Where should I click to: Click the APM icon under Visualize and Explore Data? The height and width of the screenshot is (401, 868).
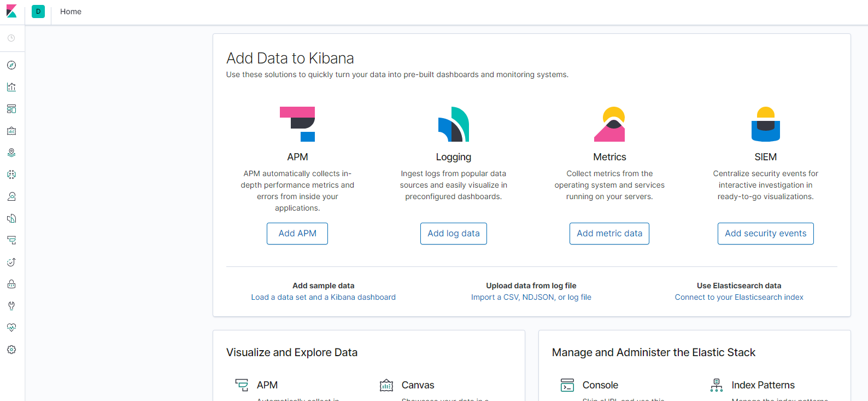(x=242, y=385)
